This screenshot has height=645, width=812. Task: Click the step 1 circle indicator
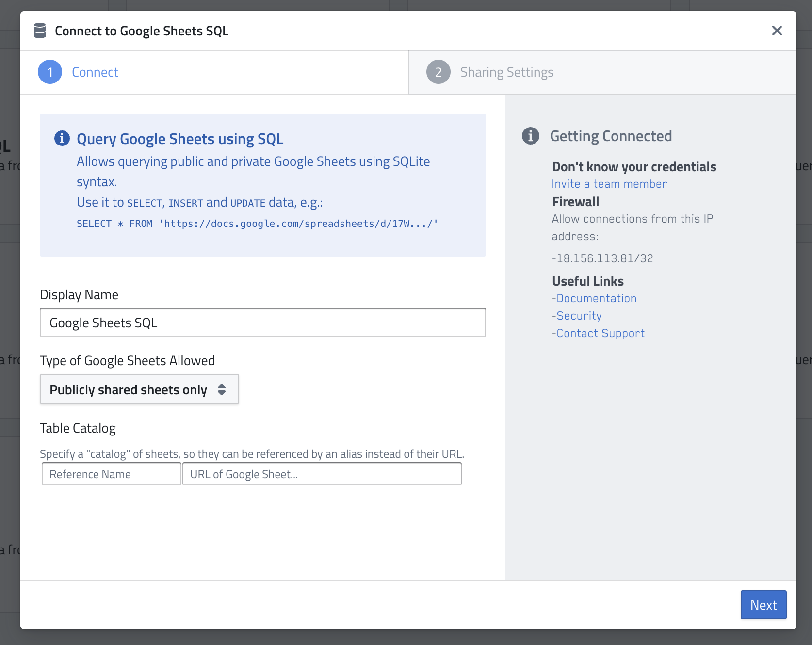[50, 72]
